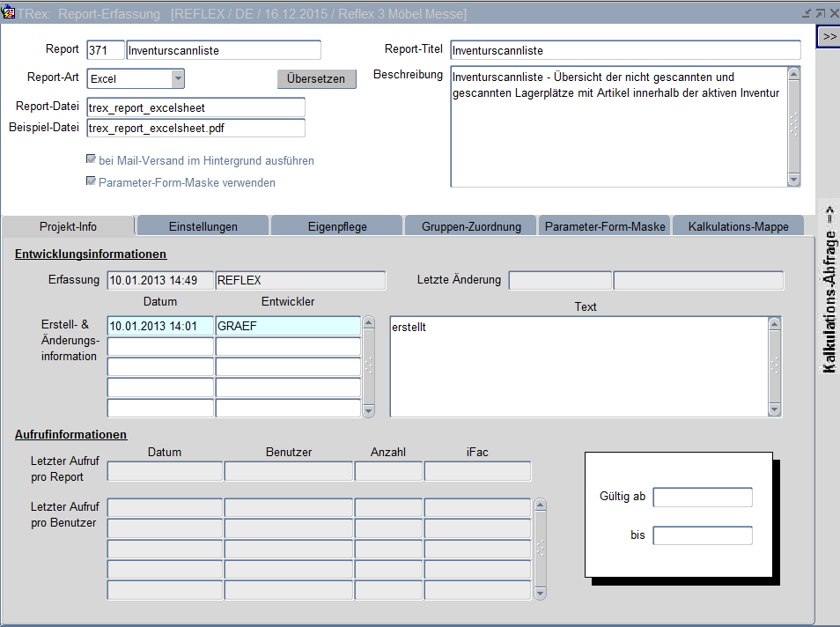Go to the Parameter-Form-Maske tab

pos(604,226)
